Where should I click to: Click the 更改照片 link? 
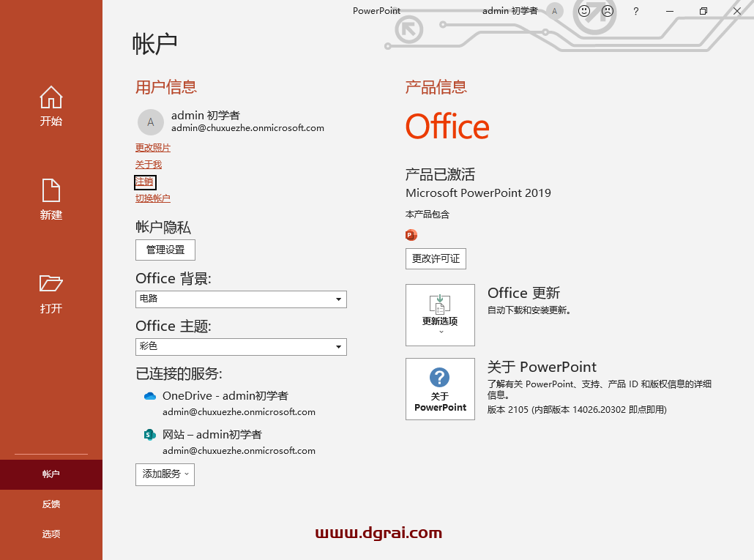153,148
